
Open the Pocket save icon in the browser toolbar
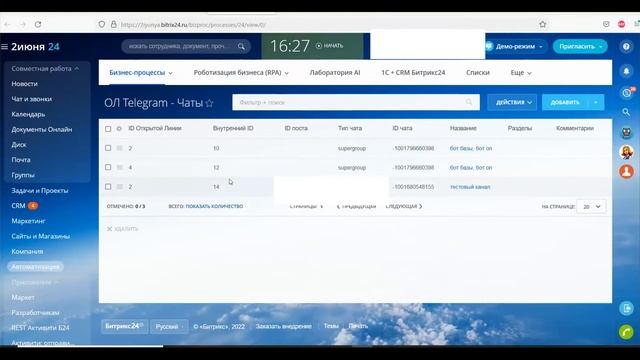(x=607, y=24)
